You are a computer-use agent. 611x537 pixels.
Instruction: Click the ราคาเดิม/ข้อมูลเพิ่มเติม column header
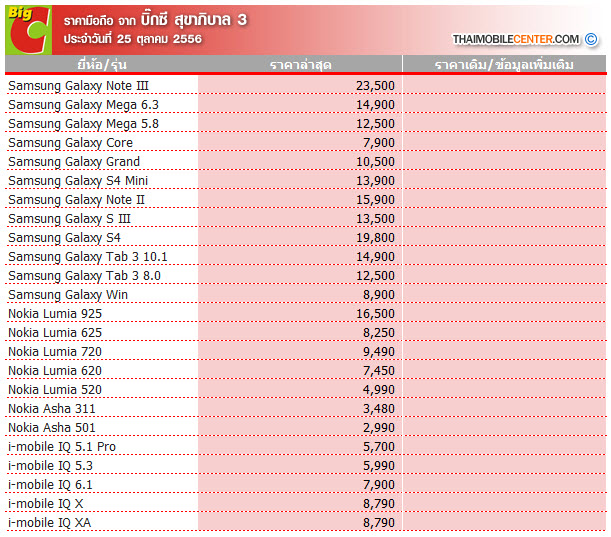coord(504,65)
